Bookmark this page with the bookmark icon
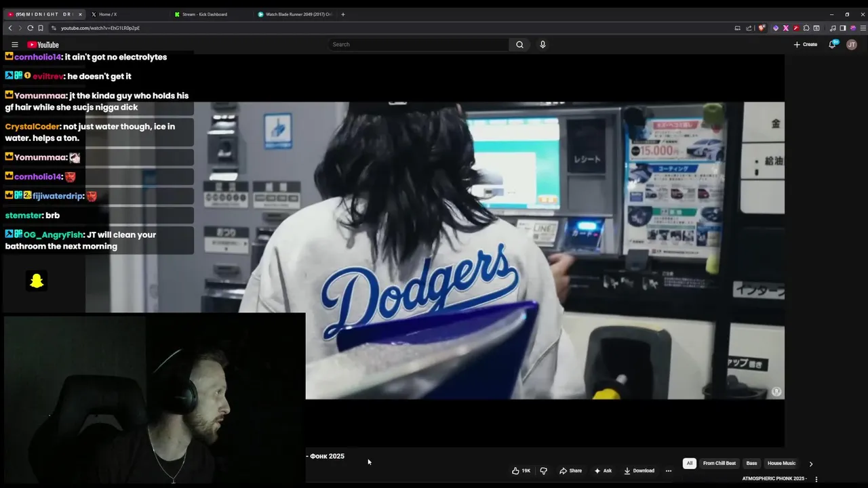Viewport: 868px width, 488px height. 41,28
